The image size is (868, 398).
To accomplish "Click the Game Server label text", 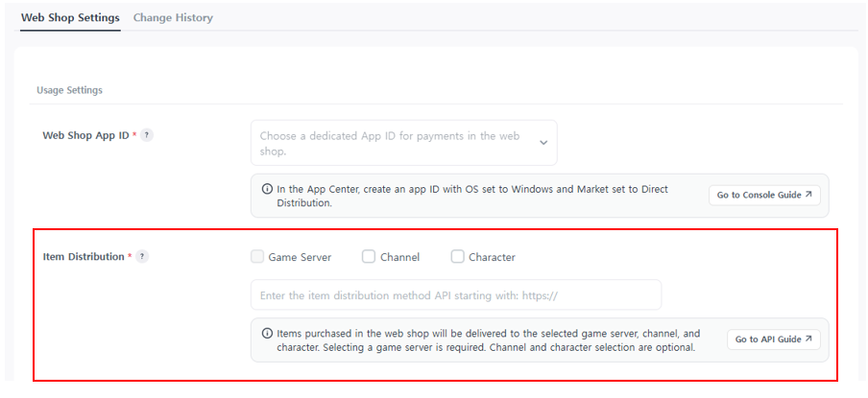I will (300, 257).
